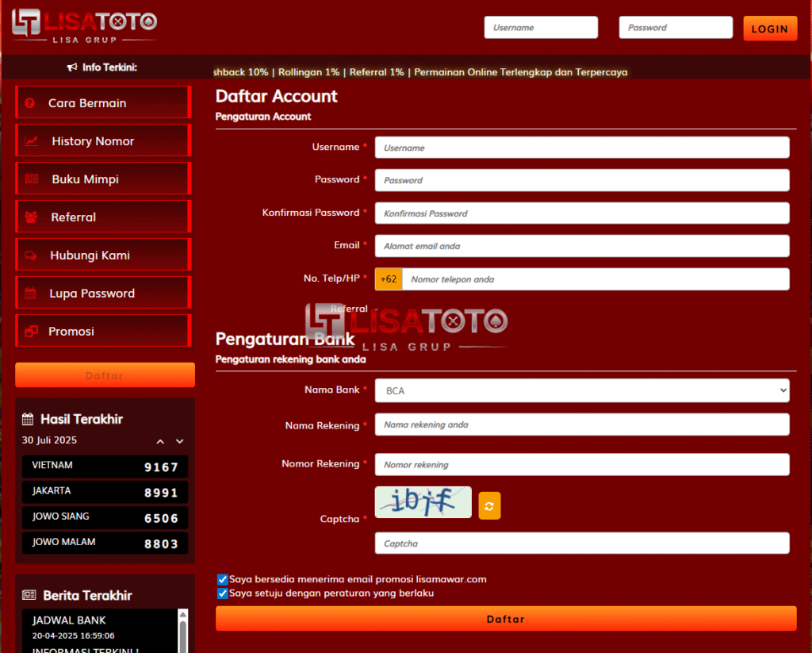Click the LISATOTO logo in the header
The image size is (812, 653).
[84, 26]
